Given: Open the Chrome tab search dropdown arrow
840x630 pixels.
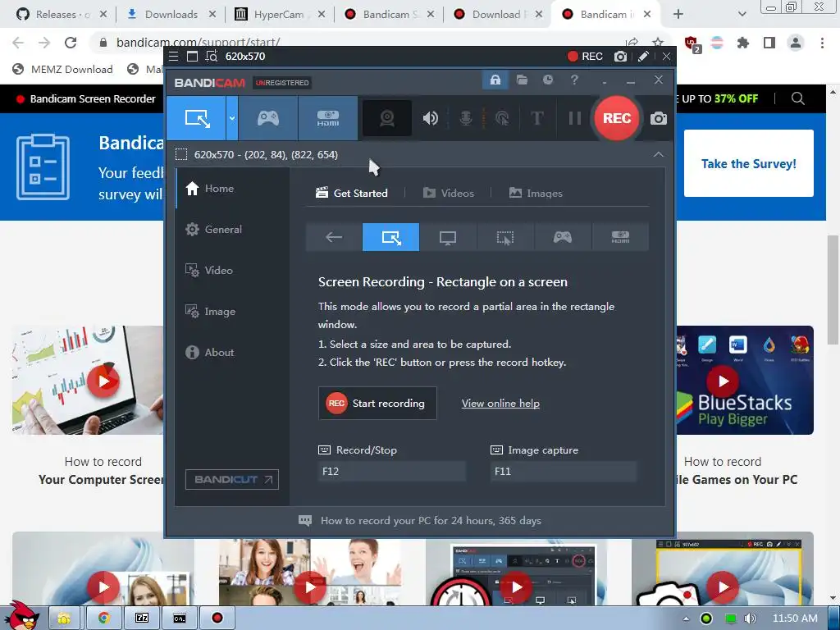Looking at the screenshot, I should click(x=742, y=15).
